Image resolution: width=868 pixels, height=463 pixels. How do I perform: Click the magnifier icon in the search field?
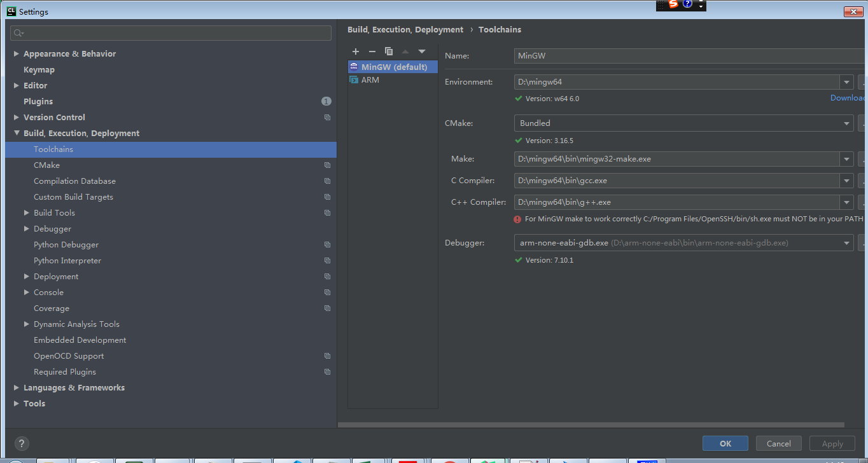[x=16, y=32]
